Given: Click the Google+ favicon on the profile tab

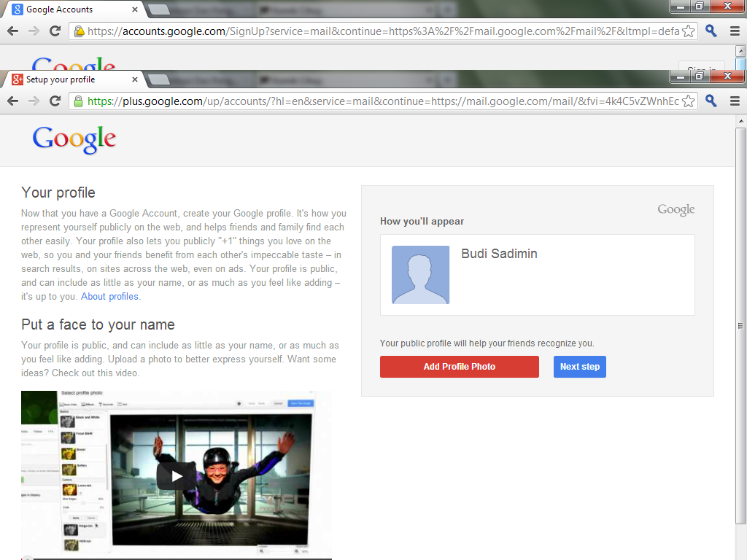Looking at the screenshot, I should [18, 79].
